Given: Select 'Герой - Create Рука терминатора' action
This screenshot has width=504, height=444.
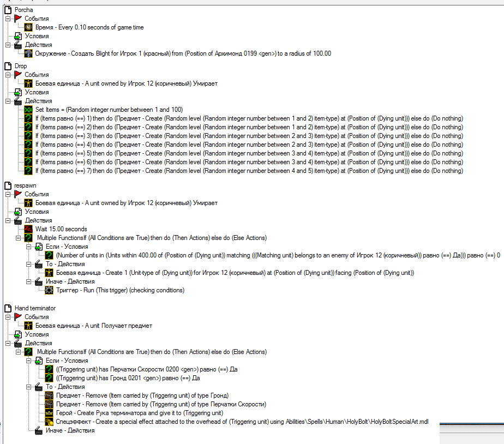Looking at the screenshot, I should [140, 413].
